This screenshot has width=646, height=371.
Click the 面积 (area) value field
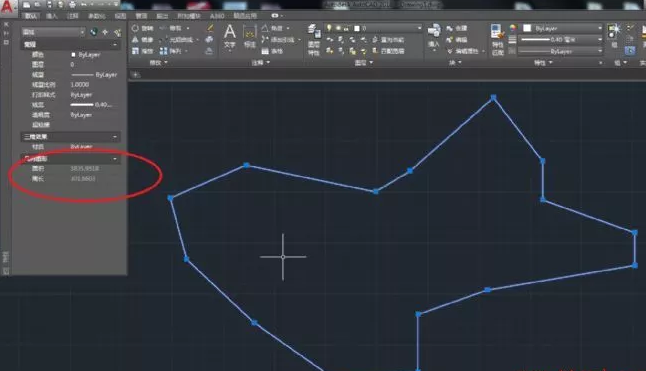[x=84, y=168]
